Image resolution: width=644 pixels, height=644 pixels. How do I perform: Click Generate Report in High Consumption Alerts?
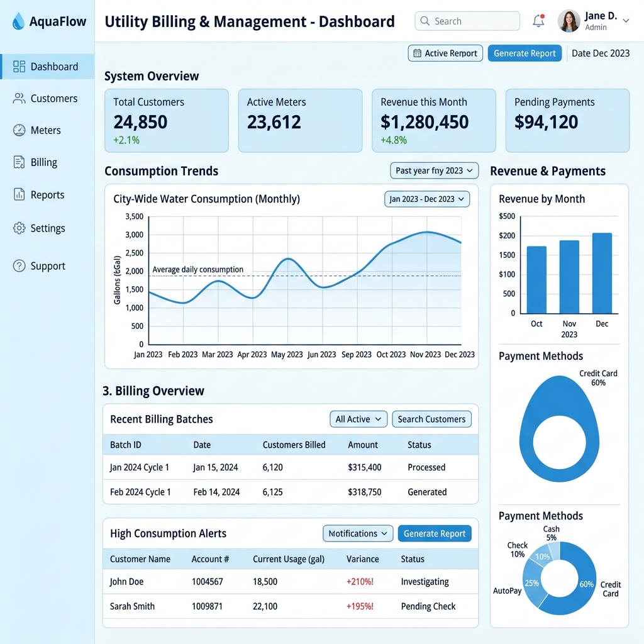pyautogui.click(x=435, y=533)
